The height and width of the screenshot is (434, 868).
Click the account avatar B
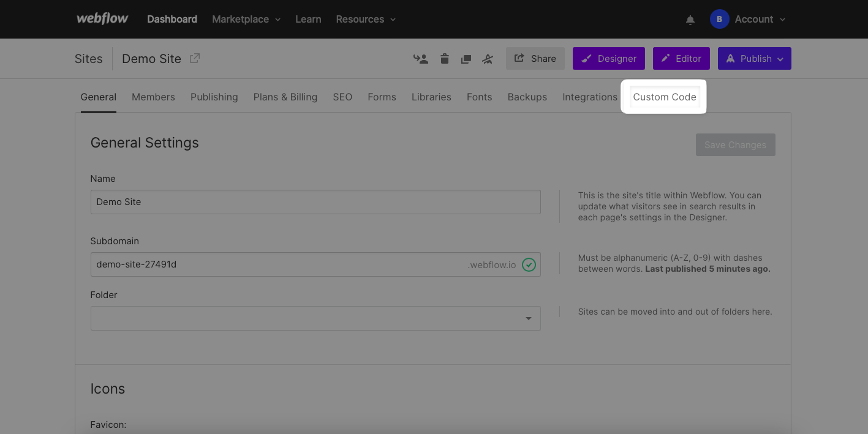pos(719,19)
